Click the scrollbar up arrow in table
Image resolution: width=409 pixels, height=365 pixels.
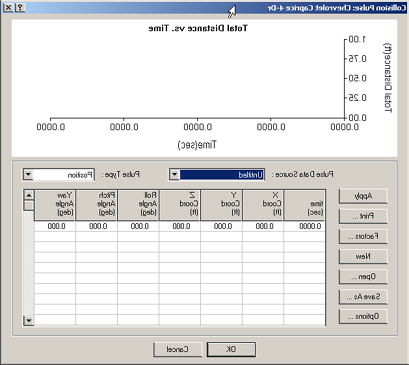tap(29, 195)
